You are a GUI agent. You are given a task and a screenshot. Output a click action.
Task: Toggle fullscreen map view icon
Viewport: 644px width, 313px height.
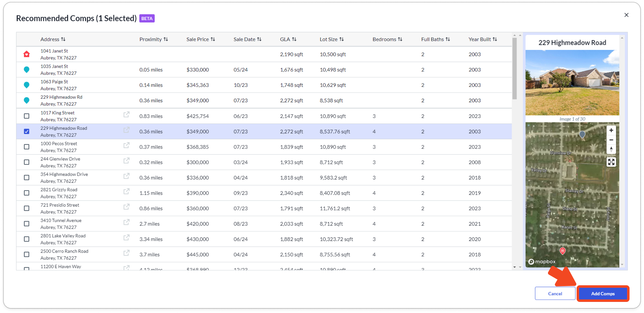click(x=611, y=162)
